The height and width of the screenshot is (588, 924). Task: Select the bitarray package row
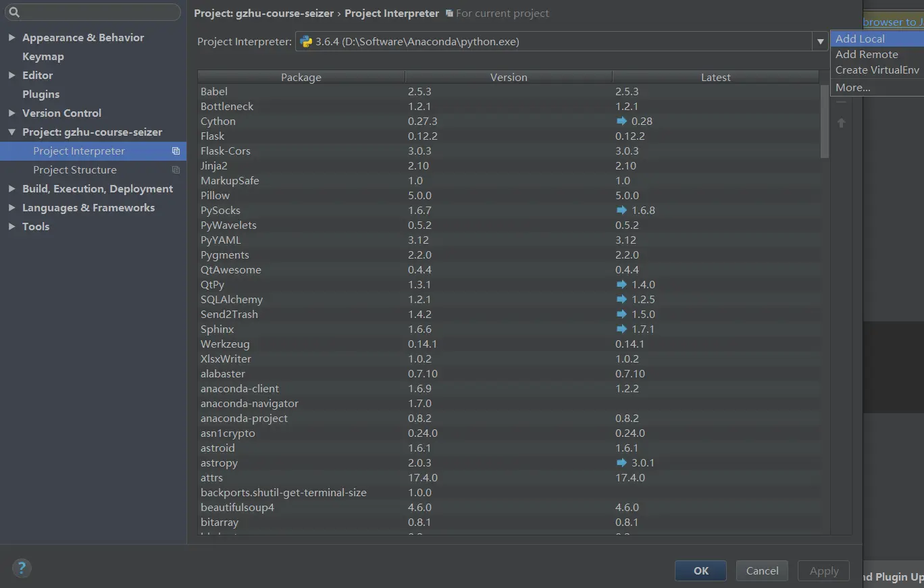pos(509,523)
